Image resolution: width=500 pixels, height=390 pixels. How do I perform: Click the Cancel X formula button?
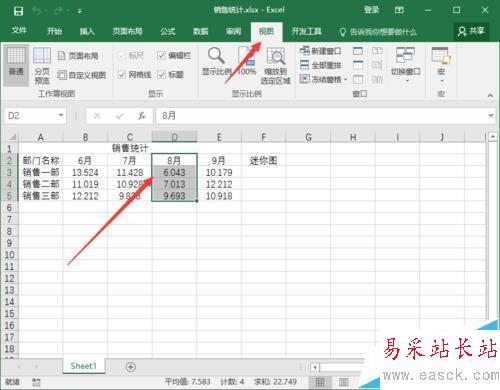97,116
